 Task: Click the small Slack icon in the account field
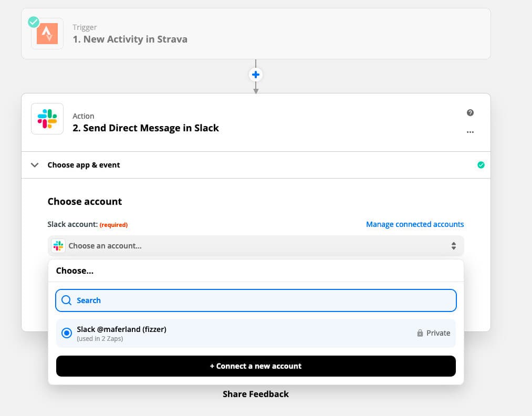point(58,245)
